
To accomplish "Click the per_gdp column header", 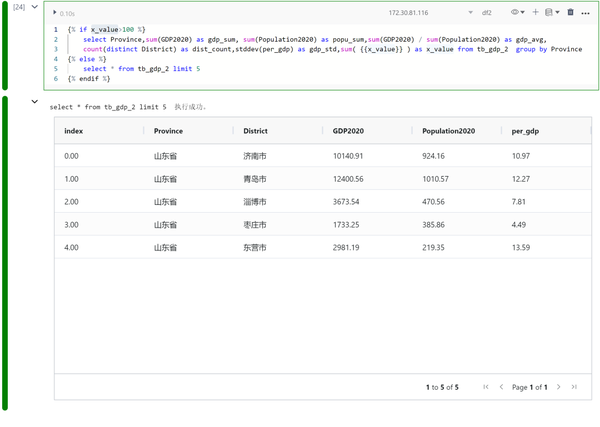I will [x=525, y=131].
